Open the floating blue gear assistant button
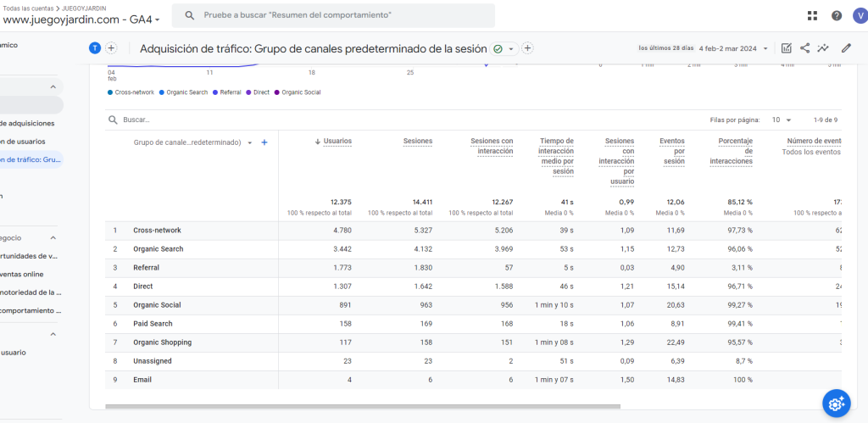The height and width of the screenshot is (423, 868). 836,404
